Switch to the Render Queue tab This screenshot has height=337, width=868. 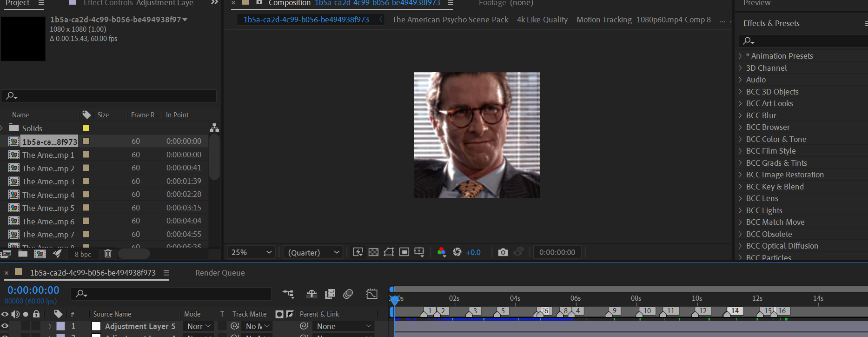220,273
